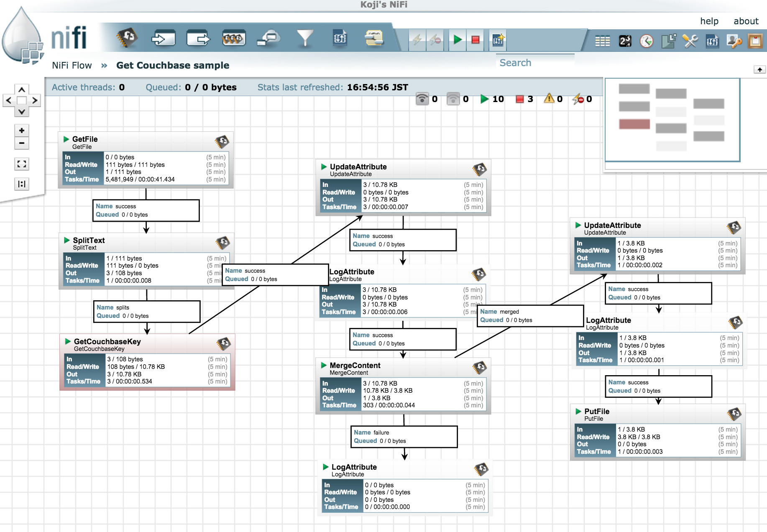Open Controller Settings tools icon

tap(690, 41)
